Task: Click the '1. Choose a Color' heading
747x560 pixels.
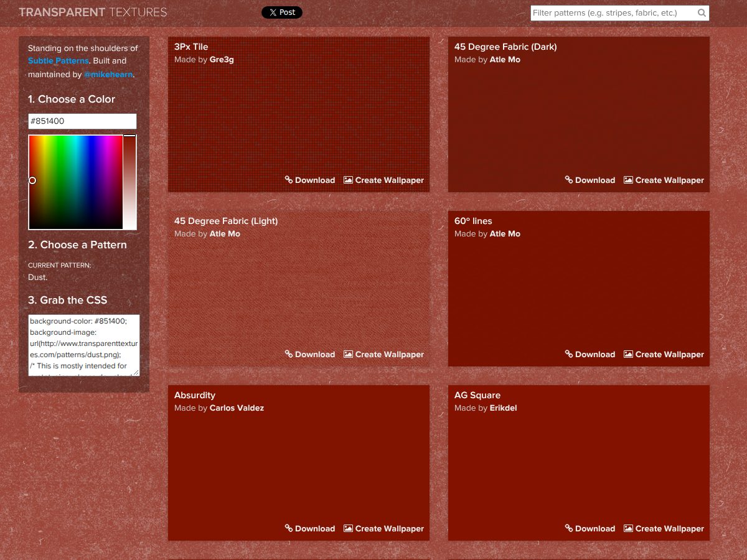Action: (x=72, y=100)
